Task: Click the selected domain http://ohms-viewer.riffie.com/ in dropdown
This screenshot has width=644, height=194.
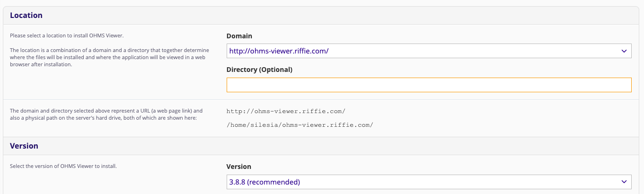Action: click(x=279, y=51)
